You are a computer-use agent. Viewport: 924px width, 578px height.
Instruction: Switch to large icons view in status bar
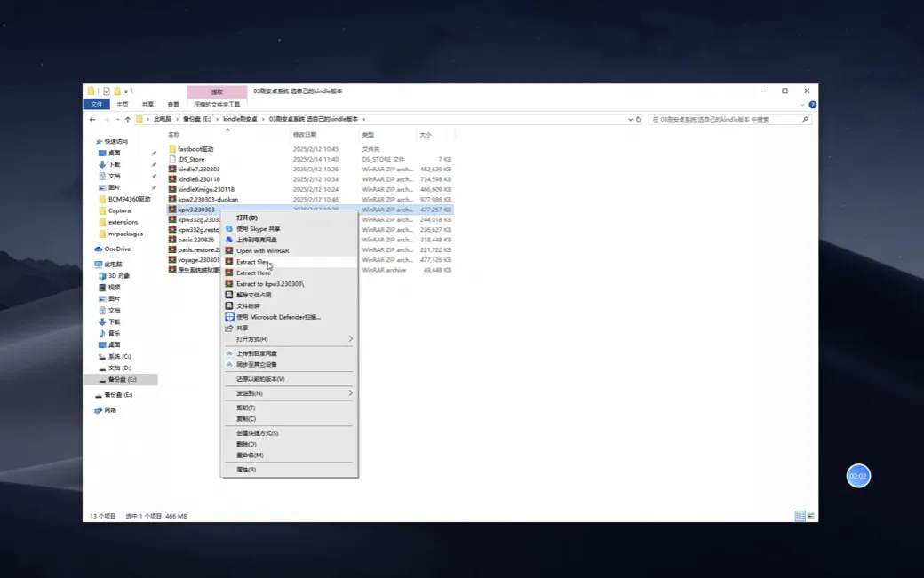tap(811, 516)
